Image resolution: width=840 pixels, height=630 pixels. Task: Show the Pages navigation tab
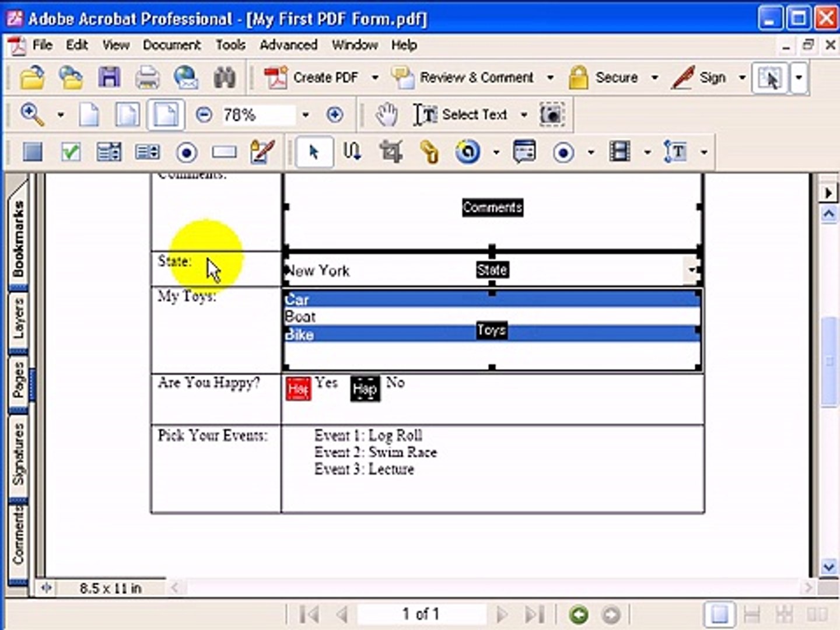pos(18,380)
